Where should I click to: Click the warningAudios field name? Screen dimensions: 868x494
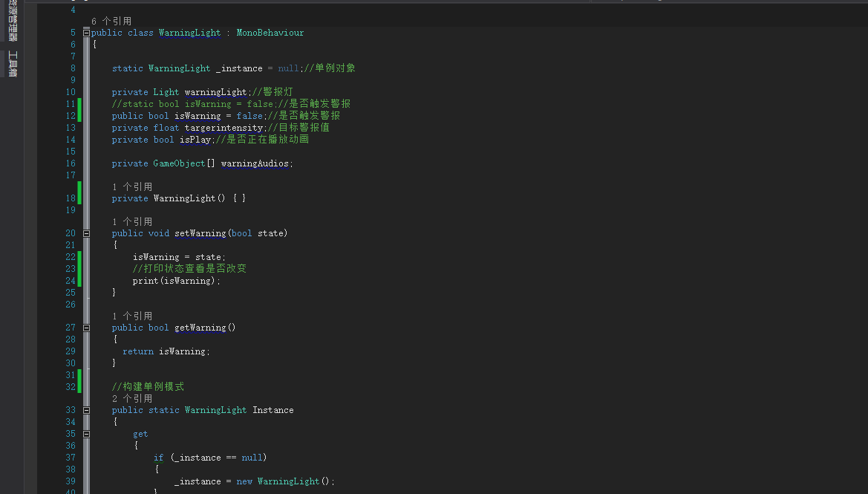(x=255, y=163)
